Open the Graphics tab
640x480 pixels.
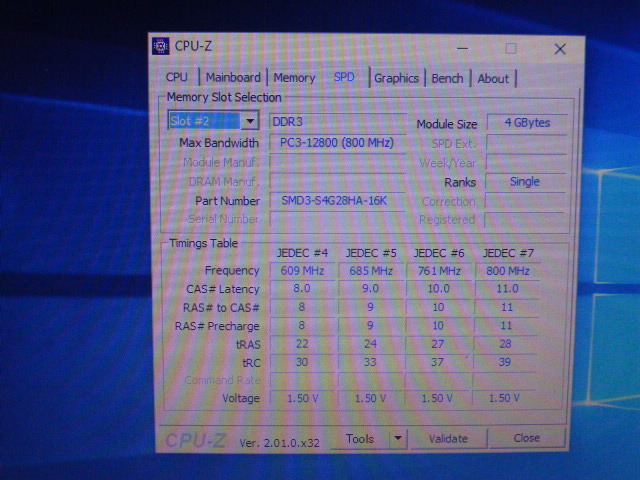[x=396, y=78]
